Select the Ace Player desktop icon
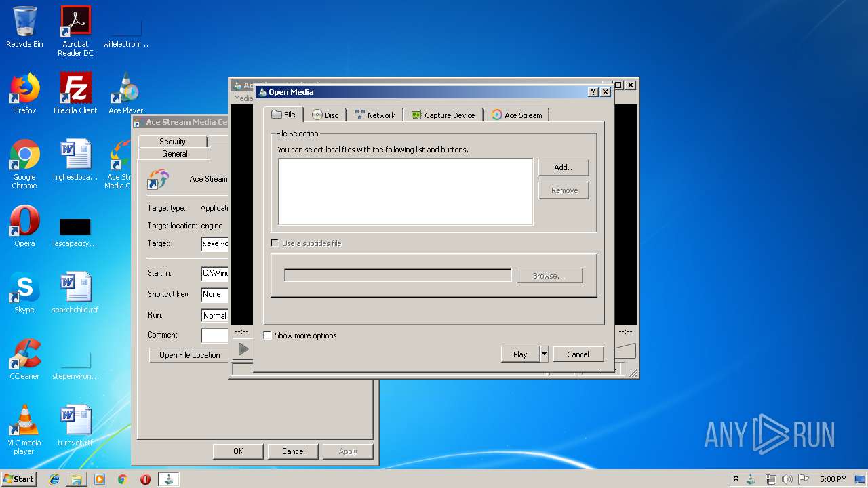This screenshot has width=868, height=488. tap(125, 94)
